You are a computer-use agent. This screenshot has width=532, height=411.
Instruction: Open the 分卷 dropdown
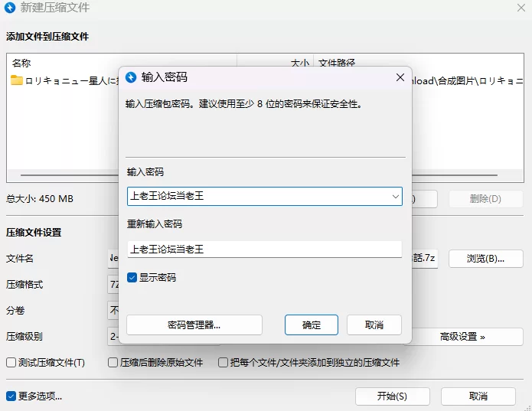point(113,310)
